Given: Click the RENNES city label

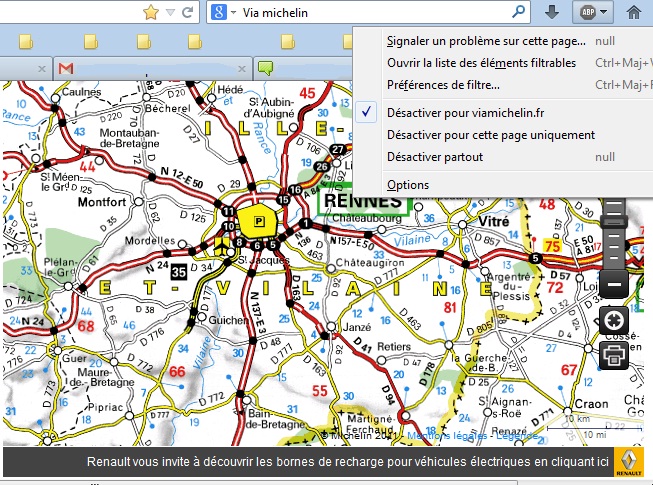Looking at the screenshot, I should tap(363, 201).
